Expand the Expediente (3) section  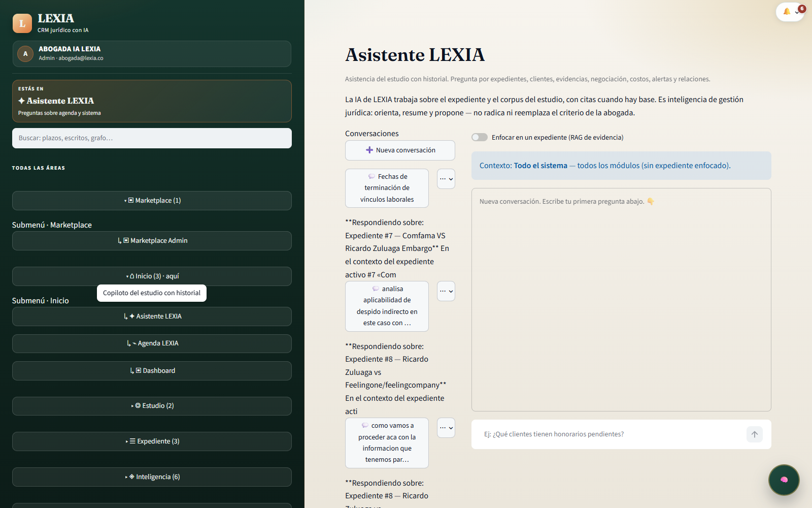(x=152, y=441)
